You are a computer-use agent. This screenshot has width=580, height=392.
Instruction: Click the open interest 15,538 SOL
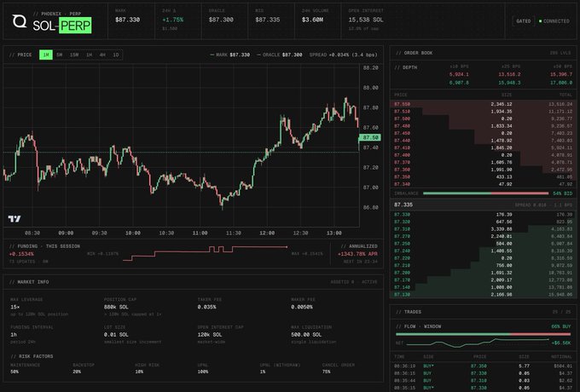pyautogui.click(x=366, y=20)
